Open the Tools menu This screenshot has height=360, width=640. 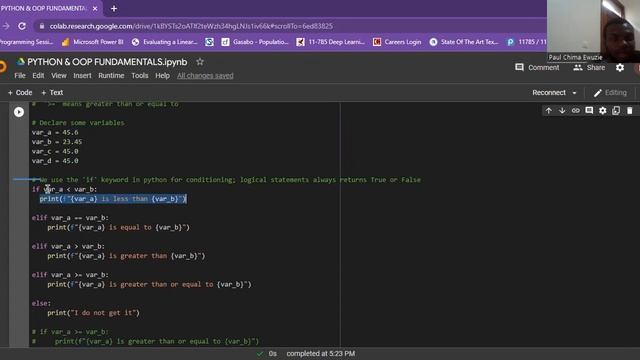tap(140, 76)
